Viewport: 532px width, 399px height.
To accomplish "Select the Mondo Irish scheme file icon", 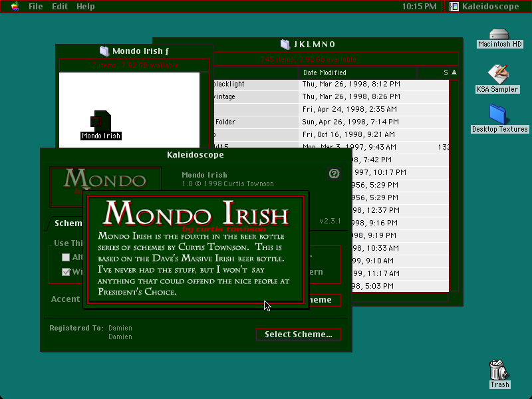I will click(101, 125).
